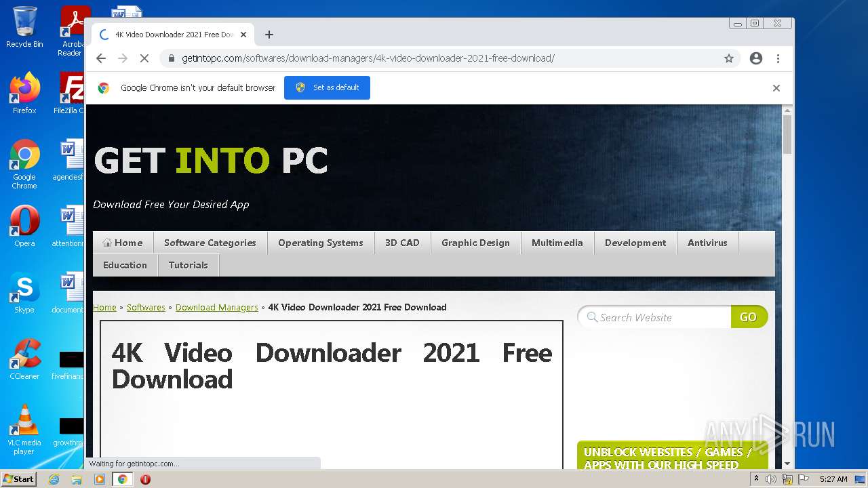Image resolution: width=868 pixels, height=488 pixels.
Task: Open the Windows Start menu
Action: click(18, 479)
